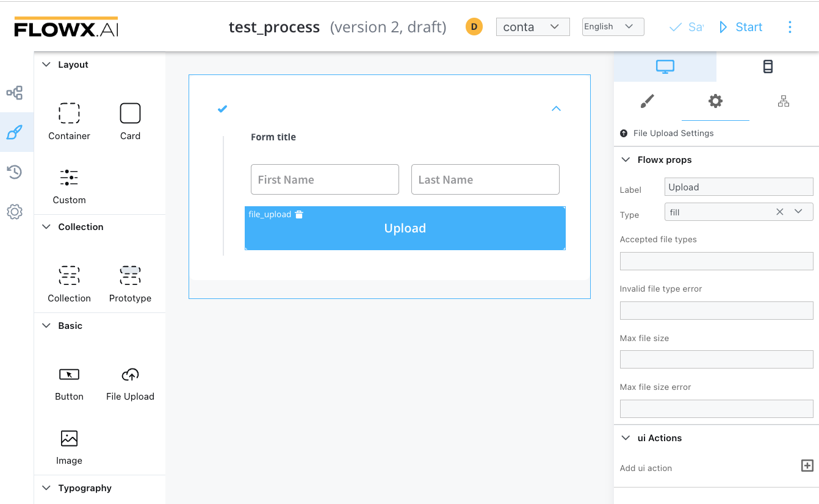Screen dimensions: 819x504
Task: Open the English language dropdown
Action: click(x=613, y=27)
